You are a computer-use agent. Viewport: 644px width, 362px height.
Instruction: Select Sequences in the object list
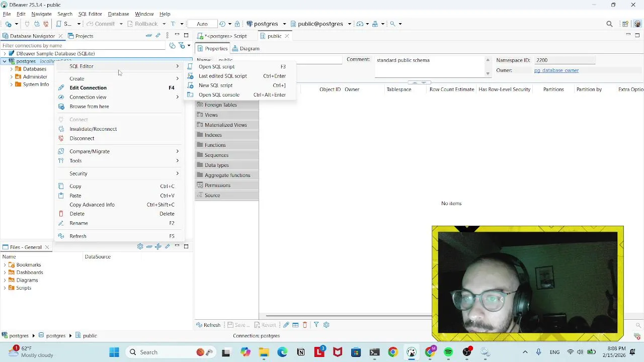pyautogui.click(x=227, y=155)
